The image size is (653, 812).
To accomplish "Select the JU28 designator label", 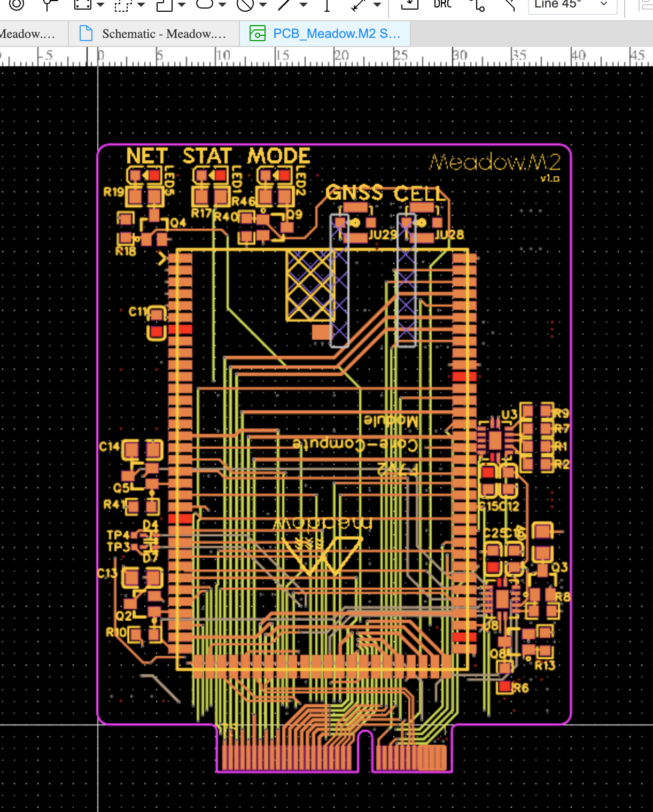I will tap(449, 235).
